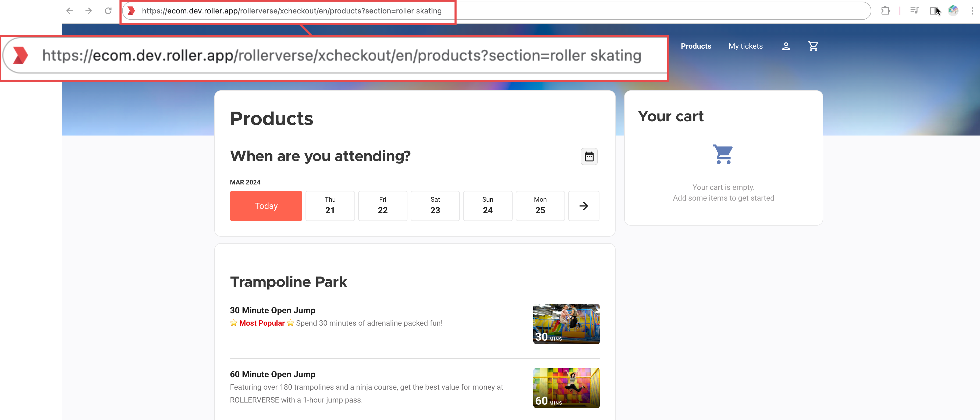Click the browser back arrow

coord(69,11)
